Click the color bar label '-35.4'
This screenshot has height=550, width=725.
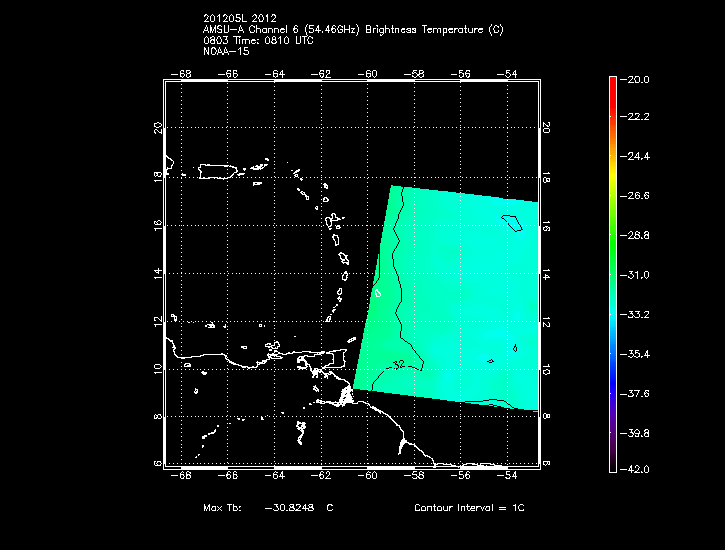[634, 354]
